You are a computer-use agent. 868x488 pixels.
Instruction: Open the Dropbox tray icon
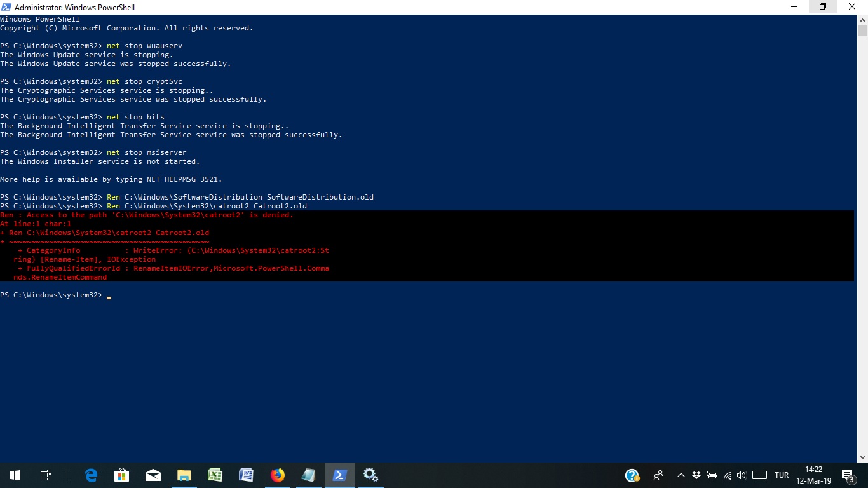click(697, 475)
